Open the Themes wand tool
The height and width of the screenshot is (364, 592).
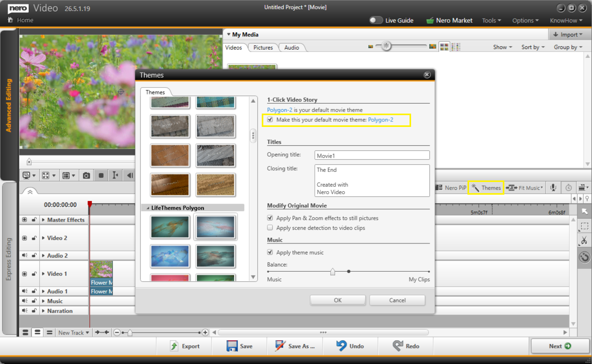point(486,188)
